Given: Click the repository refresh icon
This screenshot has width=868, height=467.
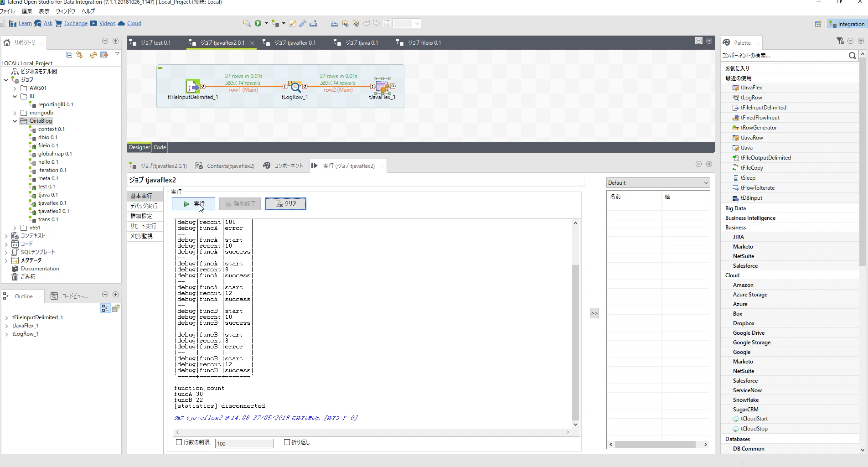Looking at the screenshot, I should [x=93, y=55].
